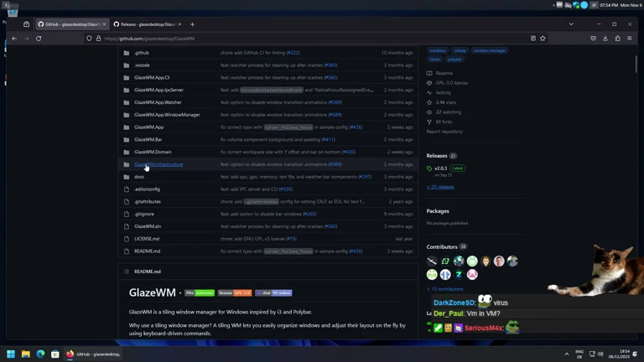The image size is (644, 362).
Task: Click the bookmark star in address bar
Action: click(x=543, y=39)
